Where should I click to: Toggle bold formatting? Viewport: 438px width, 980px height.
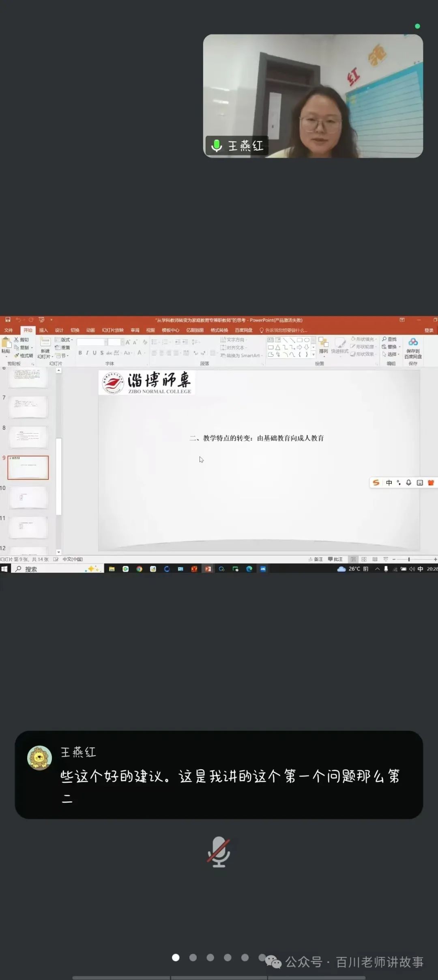(80, 353)
